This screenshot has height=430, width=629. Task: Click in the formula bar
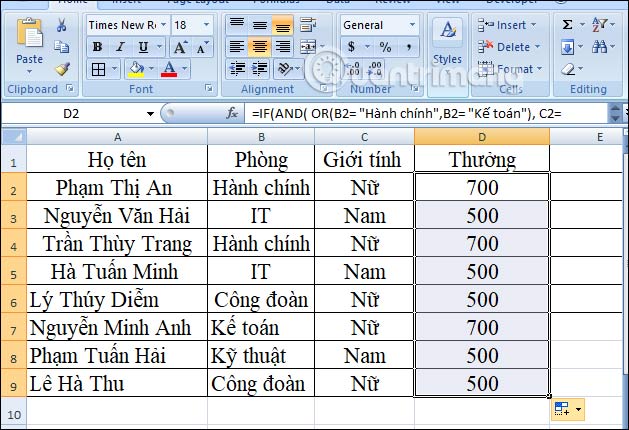pos(427,114)
